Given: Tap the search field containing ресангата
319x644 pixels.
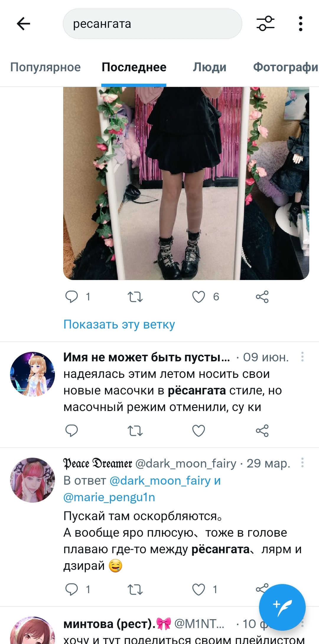Looking at the screenshot, I should click(x=152, y=24).
